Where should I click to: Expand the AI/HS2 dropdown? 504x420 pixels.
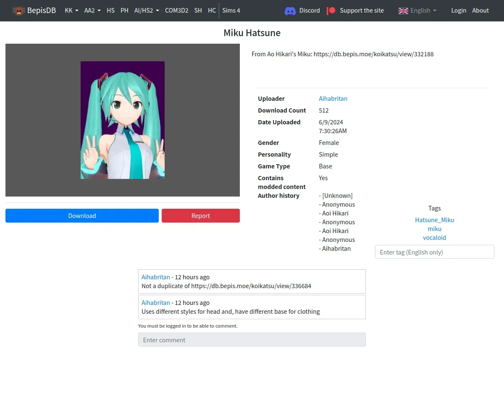point(147,10)
